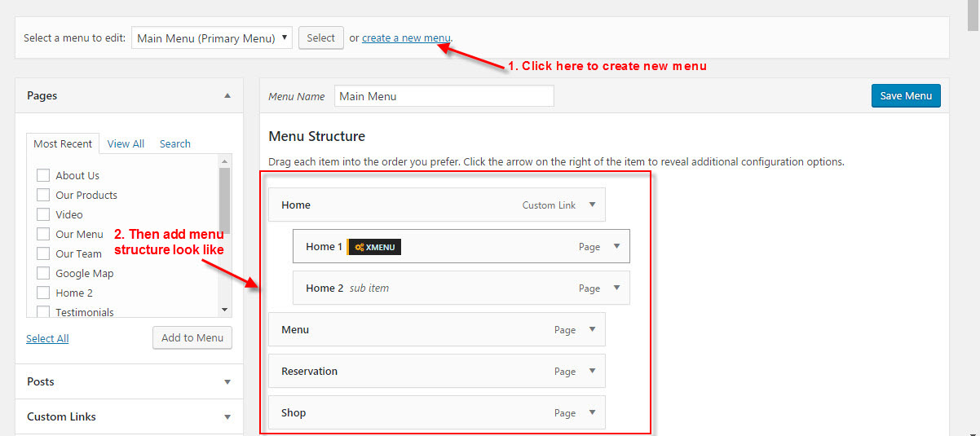Screen dimensions: 980x436
Task: Expand the Posts panel
Action: tap(227, 381)
